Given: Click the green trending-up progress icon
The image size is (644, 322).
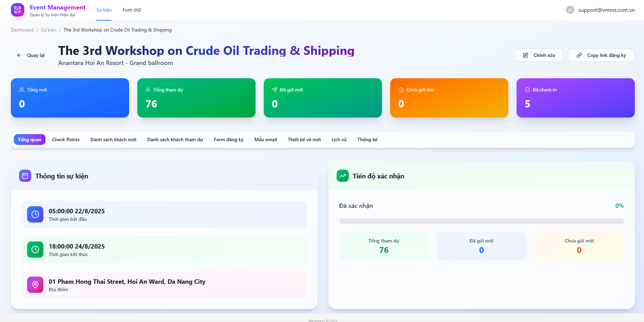Looking at the screenshot, I should pos(343,176).
